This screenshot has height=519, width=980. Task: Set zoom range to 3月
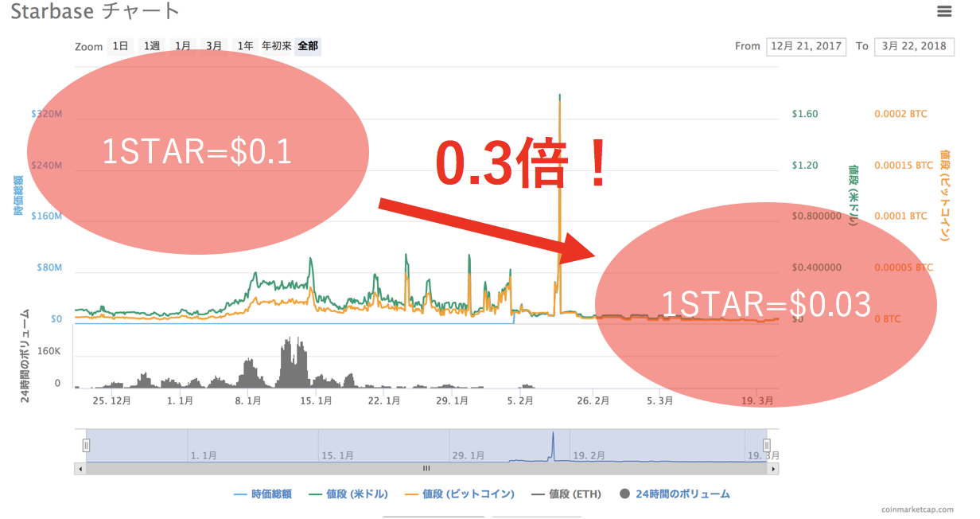coord(214,46)
